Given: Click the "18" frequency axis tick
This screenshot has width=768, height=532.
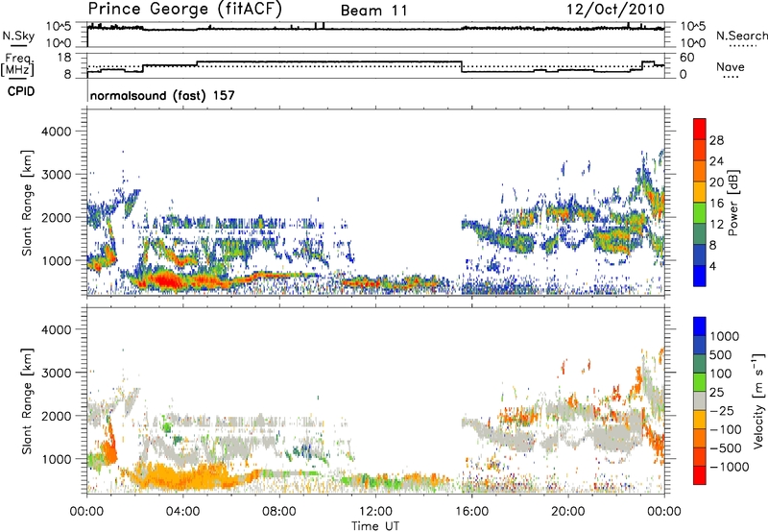Looking at the screenshot, I should tap(63, 58).
